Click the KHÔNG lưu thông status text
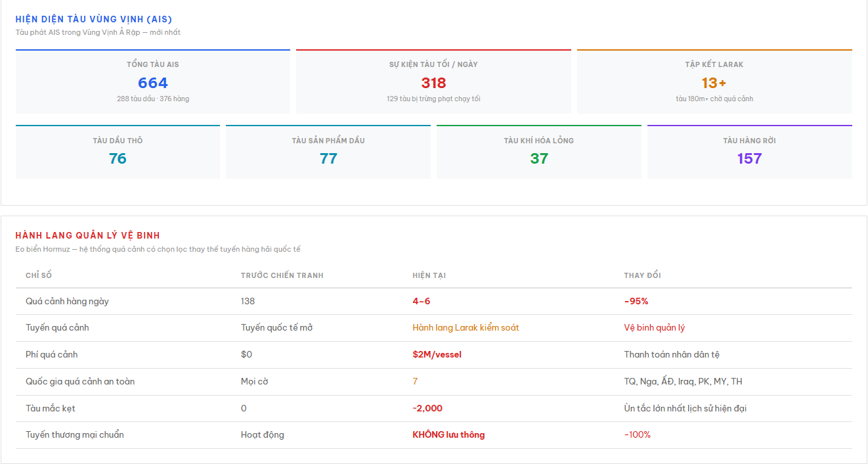 (448, 434)
